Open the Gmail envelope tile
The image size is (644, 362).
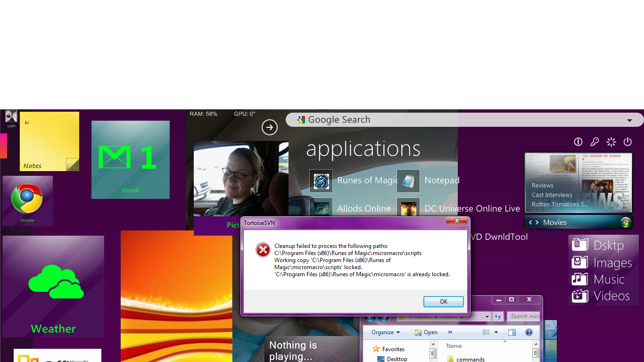tap(130, 159)
